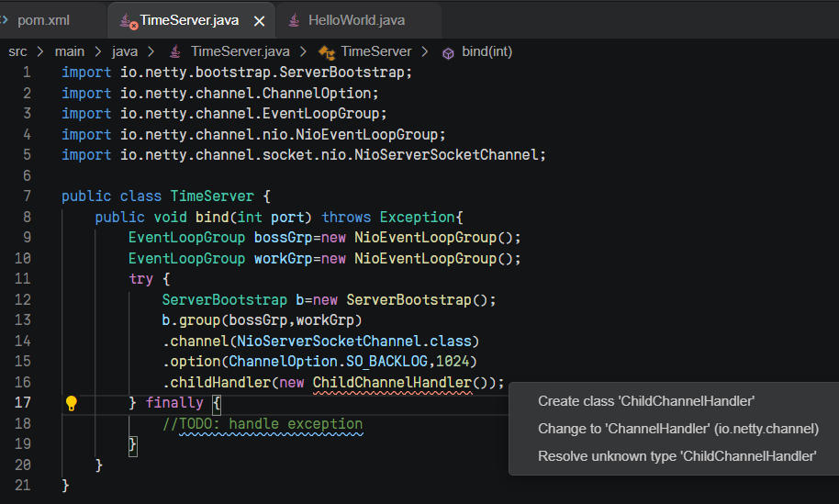This screenshot has width=839, height=504.
Task: Click line number 12 in the gutter
Action: click(x=22, y=299)
